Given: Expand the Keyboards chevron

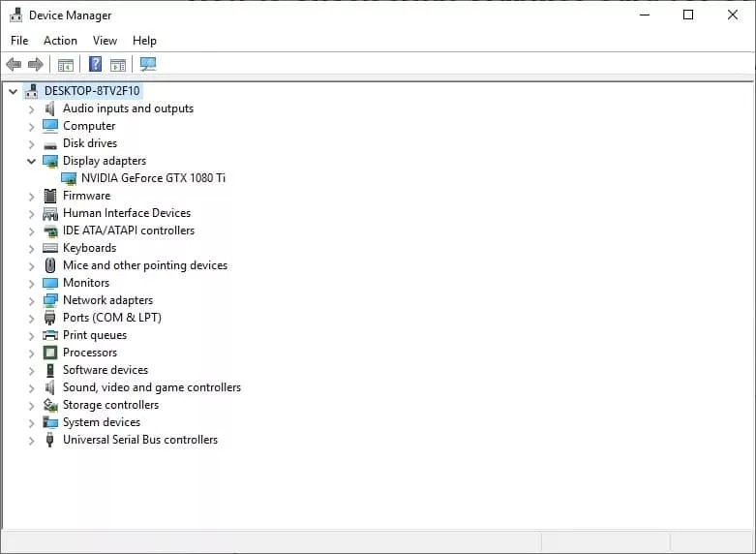Looking at the screenshot, I should [x=31, y=249].
